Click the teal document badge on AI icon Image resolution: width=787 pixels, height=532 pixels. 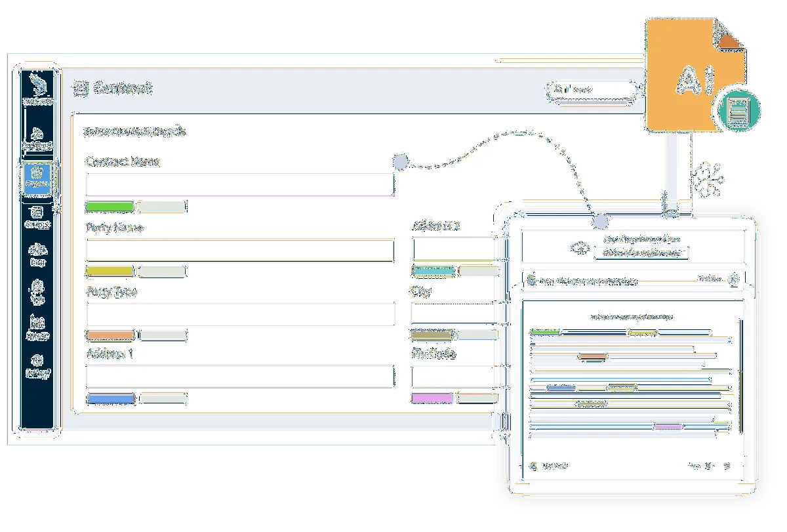(739, 111)
